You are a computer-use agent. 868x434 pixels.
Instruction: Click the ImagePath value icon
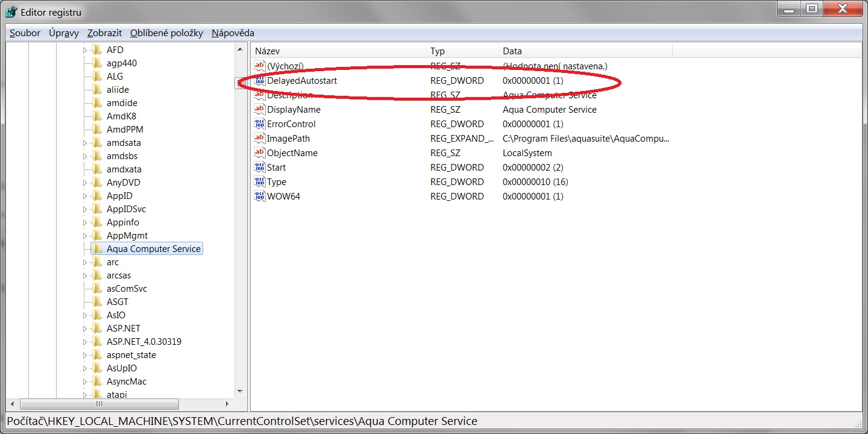(260, 139)
